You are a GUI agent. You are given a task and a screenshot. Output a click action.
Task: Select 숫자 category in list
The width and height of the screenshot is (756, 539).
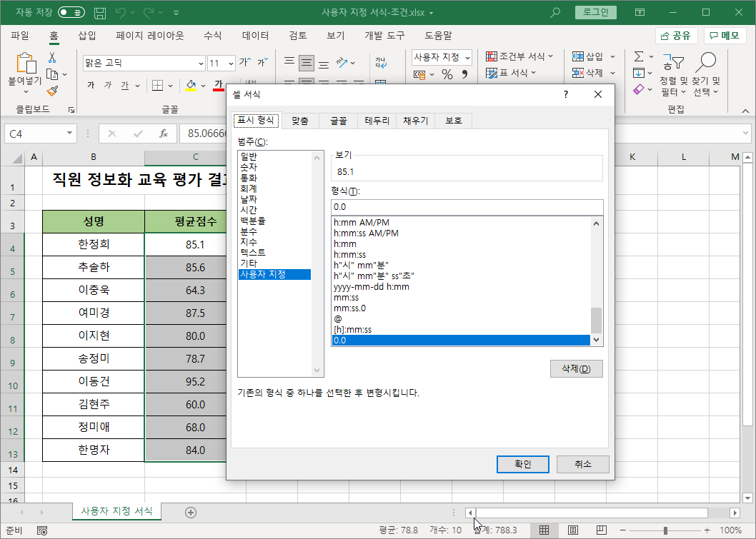coord(274,167)
